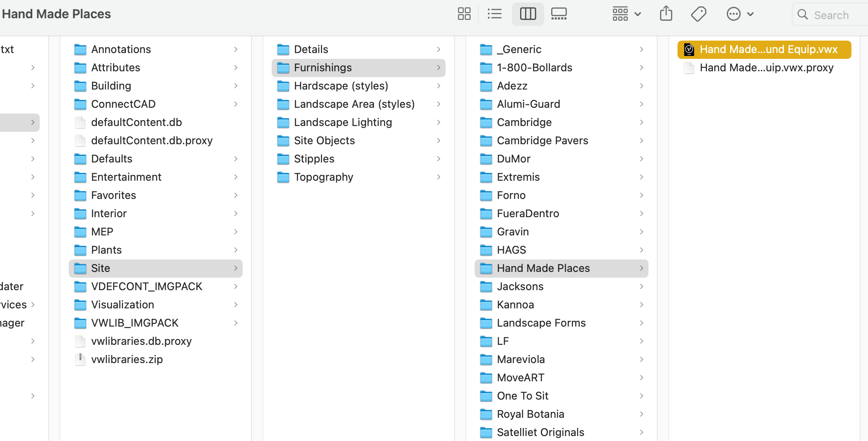Open the Cambridge Pavers folder

(542, 141)
